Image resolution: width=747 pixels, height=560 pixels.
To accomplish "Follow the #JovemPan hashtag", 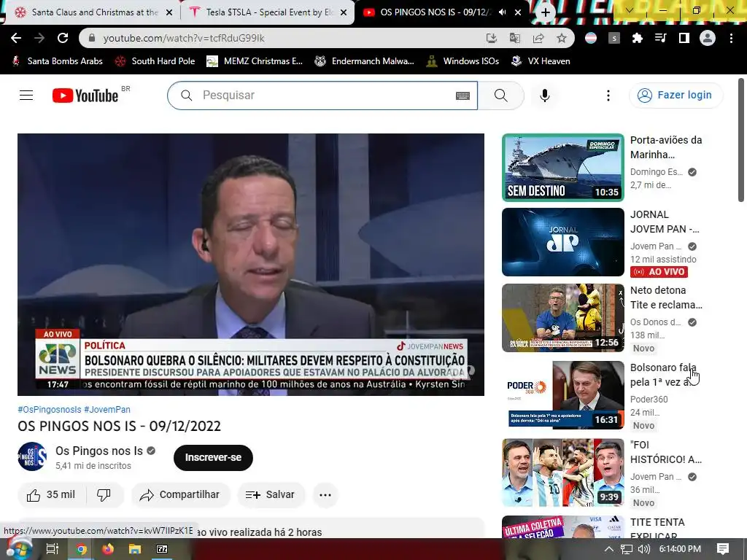I will [107, 410].
